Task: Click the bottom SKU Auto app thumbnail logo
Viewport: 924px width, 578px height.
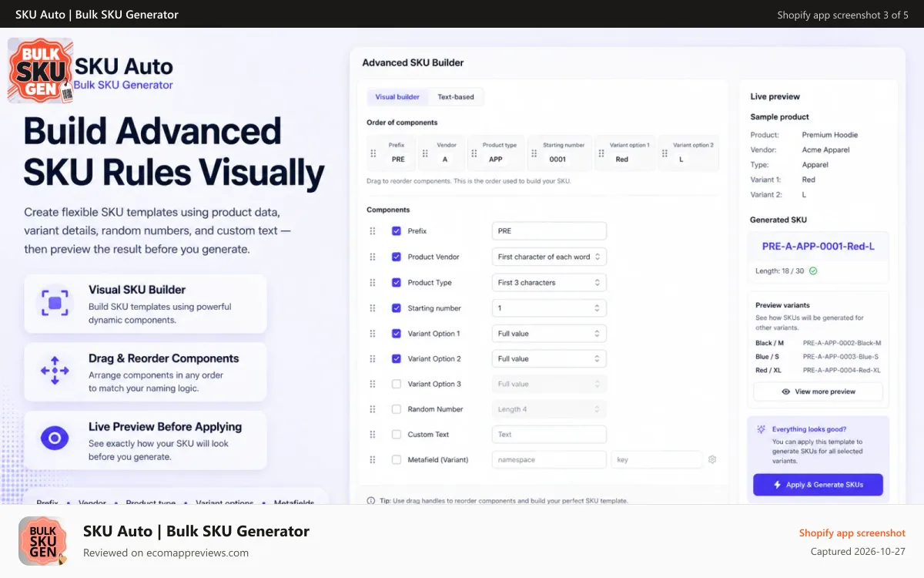Action: coord(43,541)
